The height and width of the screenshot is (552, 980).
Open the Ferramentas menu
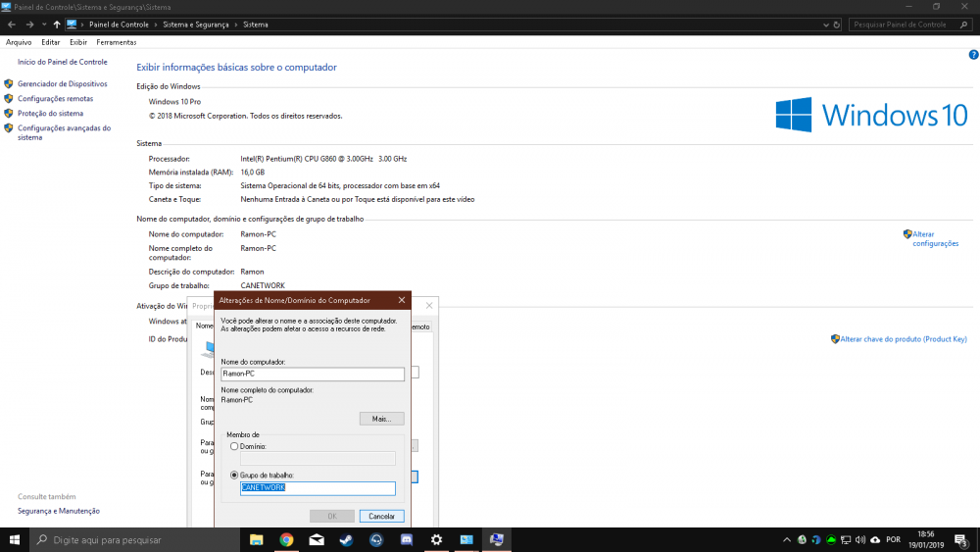[117, 42]
